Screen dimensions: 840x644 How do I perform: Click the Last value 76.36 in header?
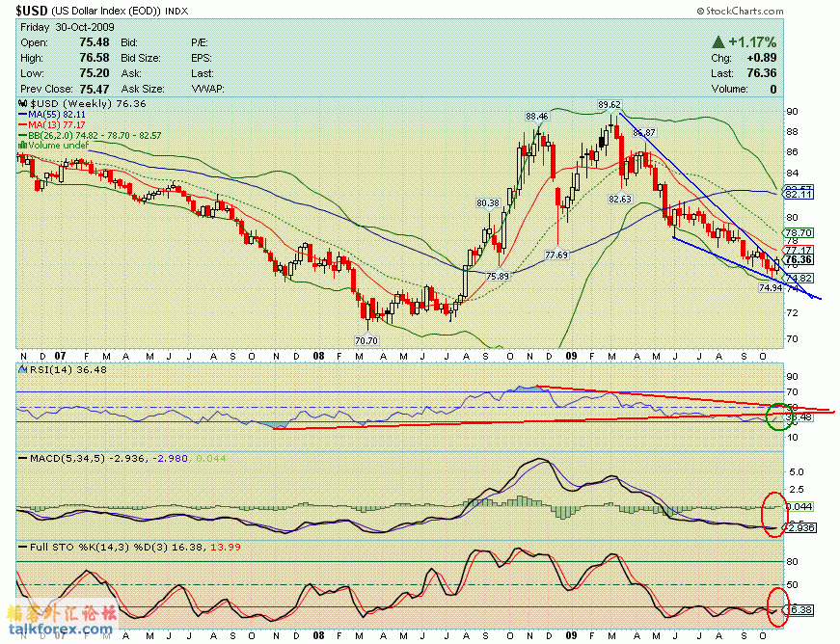point(761,73)
